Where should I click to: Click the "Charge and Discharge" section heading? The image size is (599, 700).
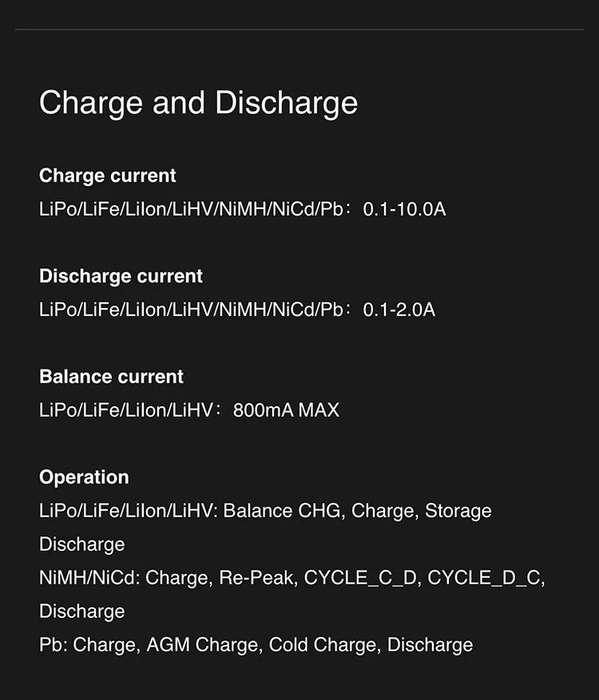[198, 104]
